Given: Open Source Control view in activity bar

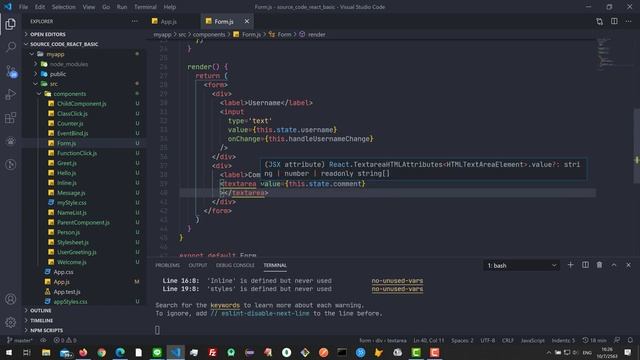Looking at the screenshot, I should 11,71.
